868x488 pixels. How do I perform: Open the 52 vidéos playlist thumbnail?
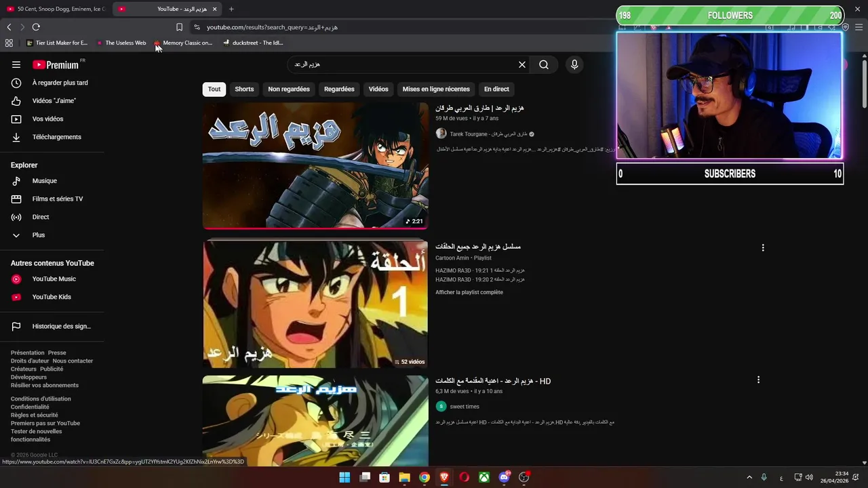coord(315,304)
